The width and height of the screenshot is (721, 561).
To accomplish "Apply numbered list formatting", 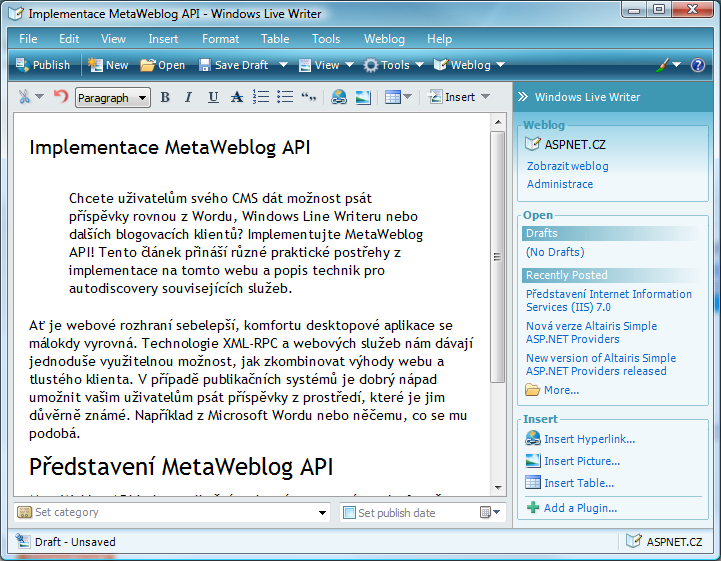I will [261, 97].
